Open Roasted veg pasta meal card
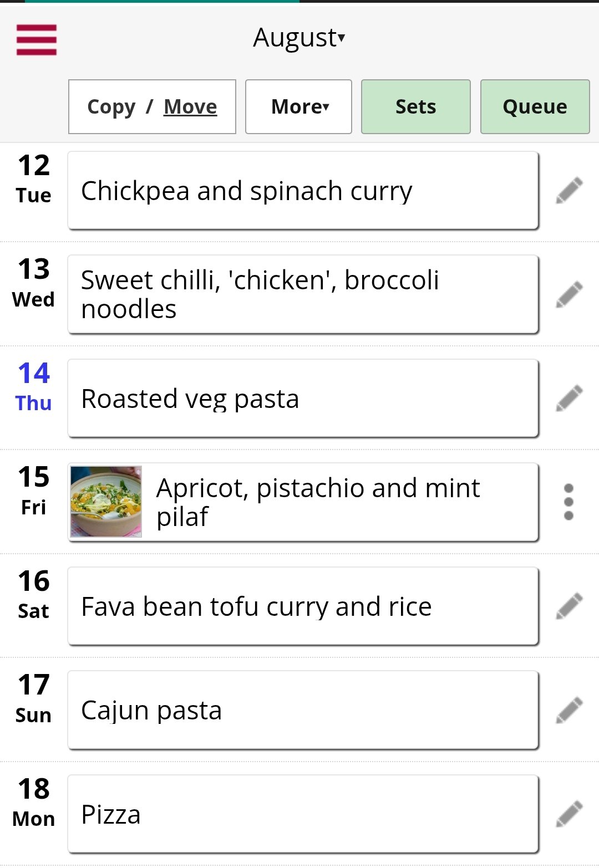Image resolution: width=599 pixels, height=868 pixels. pyautogui.click(x=303, y=398)
